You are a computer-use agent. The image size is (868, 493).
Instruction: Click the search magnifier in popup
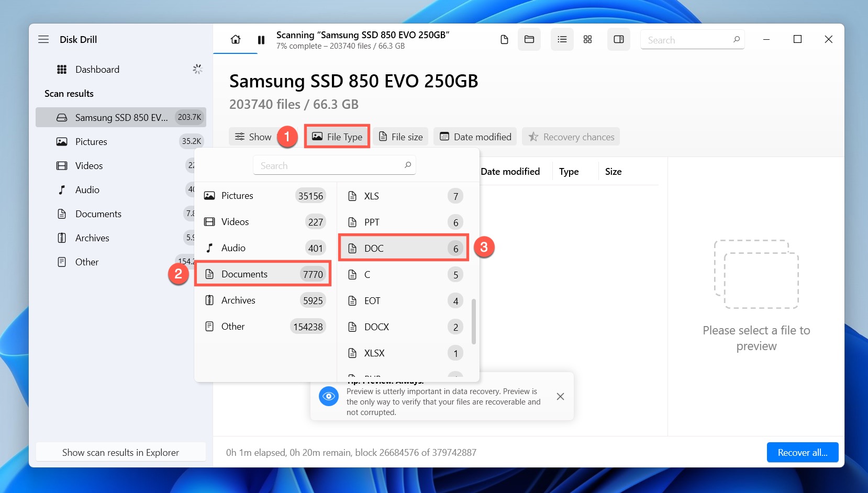point(408,165)
